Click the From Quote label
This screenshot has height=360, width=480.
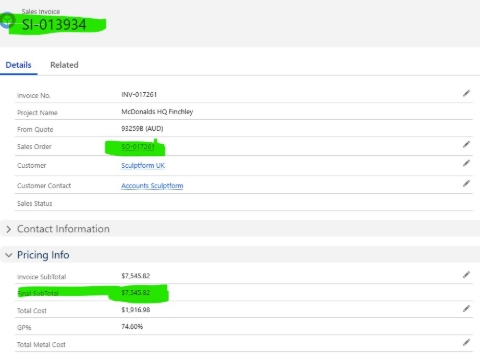[35, 130]
